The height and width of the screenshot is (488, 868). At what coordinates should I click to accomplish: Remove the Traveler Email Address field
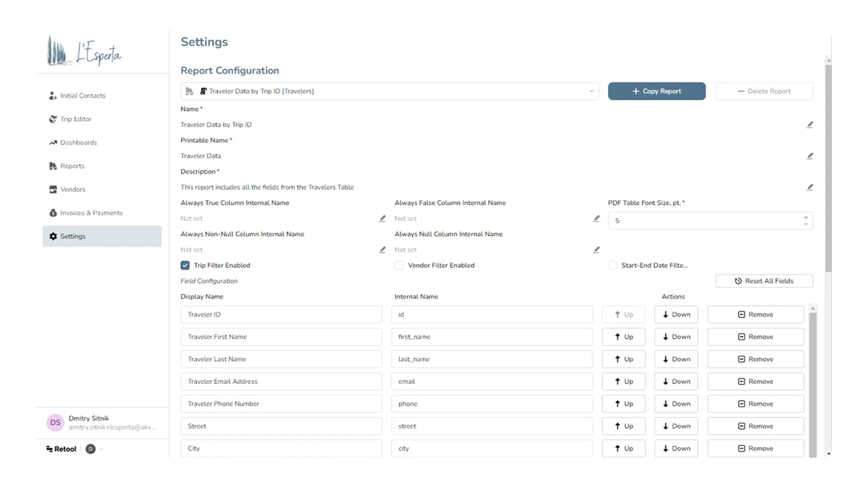click(x=756, y=382)
